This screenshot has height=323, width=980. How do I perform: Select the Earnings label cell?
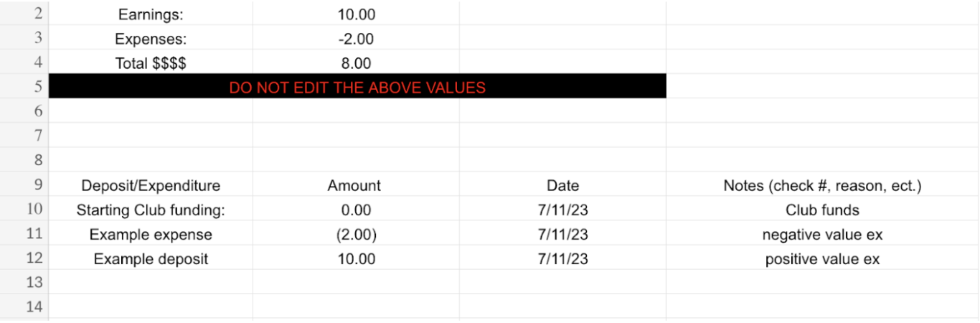(x=151, y=14)
